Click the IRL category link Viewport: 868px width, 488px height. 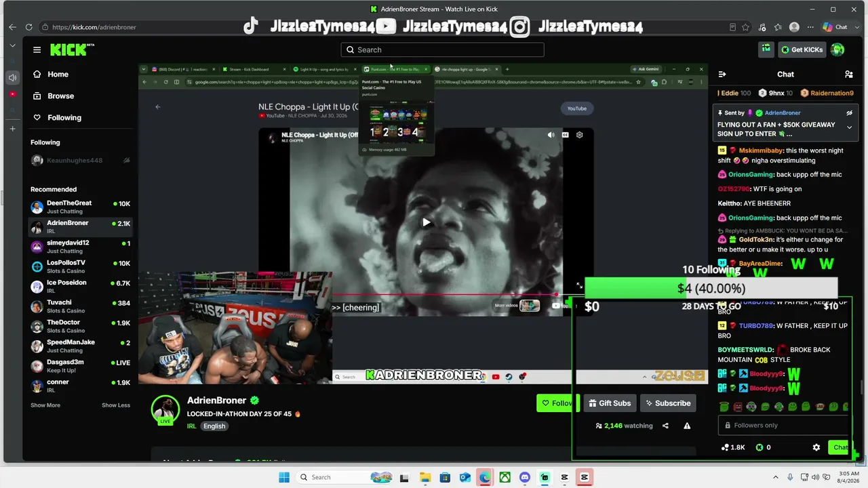[x=191, y=426]
